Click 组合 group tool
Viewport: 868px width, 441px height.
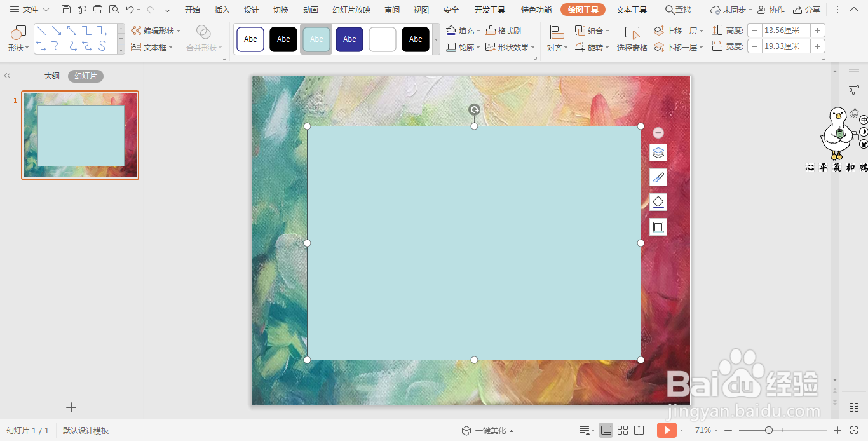click(x=592, y=31)
